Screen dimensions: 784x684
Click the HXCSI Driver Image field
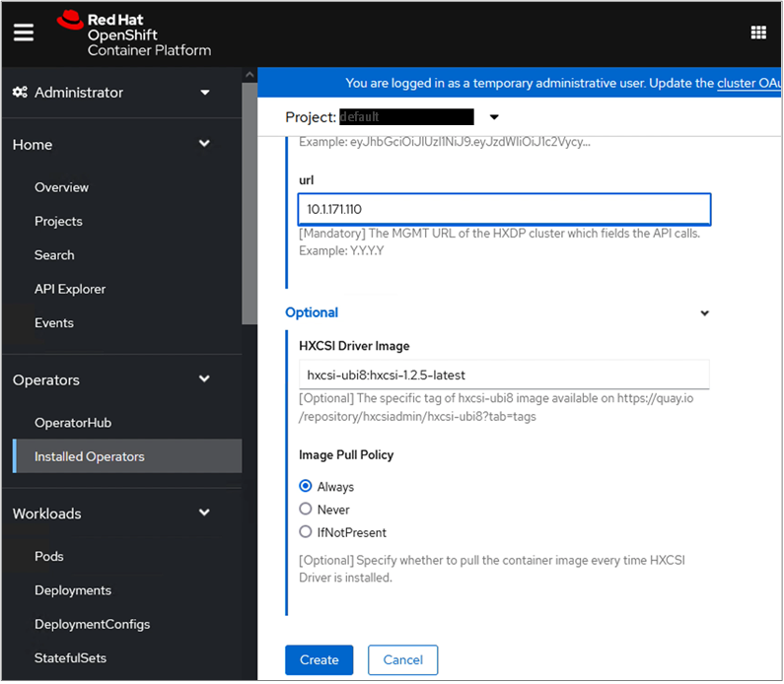tap(503, 375)
